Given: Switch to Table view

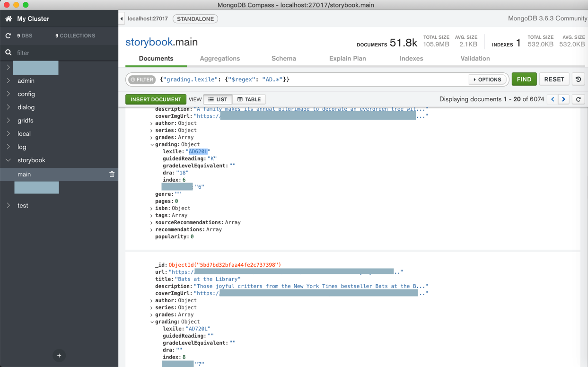Looking at the screenshot, I should coord(249,99).
